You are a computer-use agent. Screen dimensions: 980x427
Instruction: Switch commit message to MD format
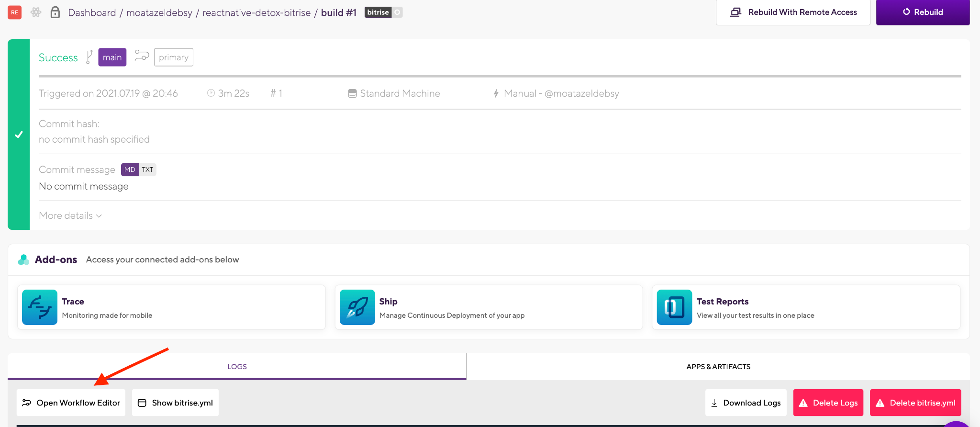click(130, 169)
